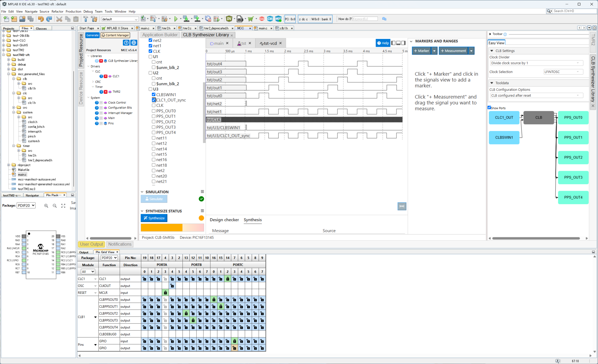This screenshot has width=598, height=364.
Task: Enable the net11 signal checkbox
Action: click(154, 138)
